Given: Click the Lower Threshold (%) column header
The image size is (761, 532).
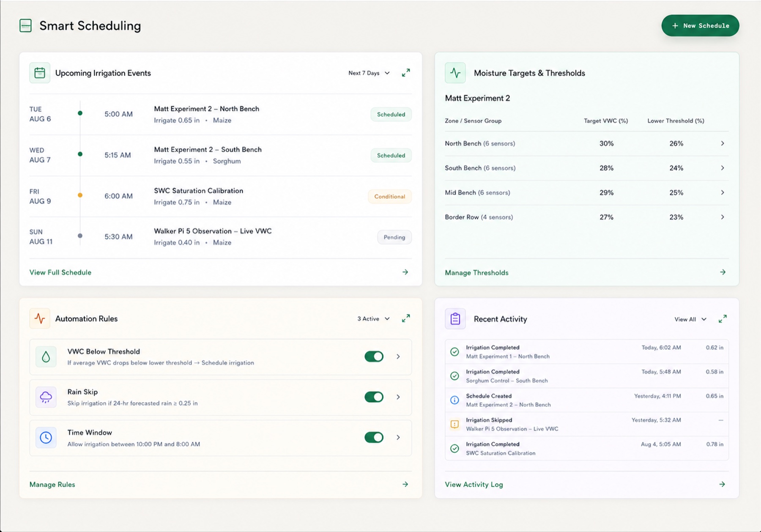Looking at the screenshot, I should pyautogui.click(x=676, y=121).
